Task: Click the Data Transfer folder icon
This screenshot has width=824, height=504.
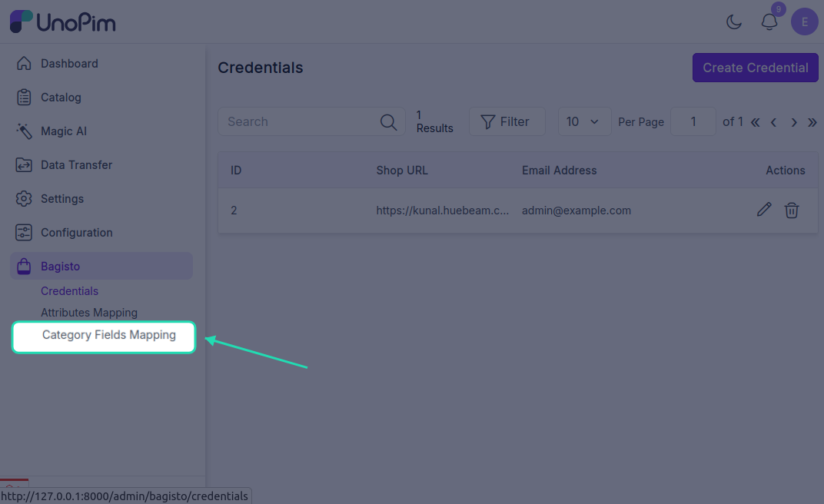Action: [x=24, y=165]
